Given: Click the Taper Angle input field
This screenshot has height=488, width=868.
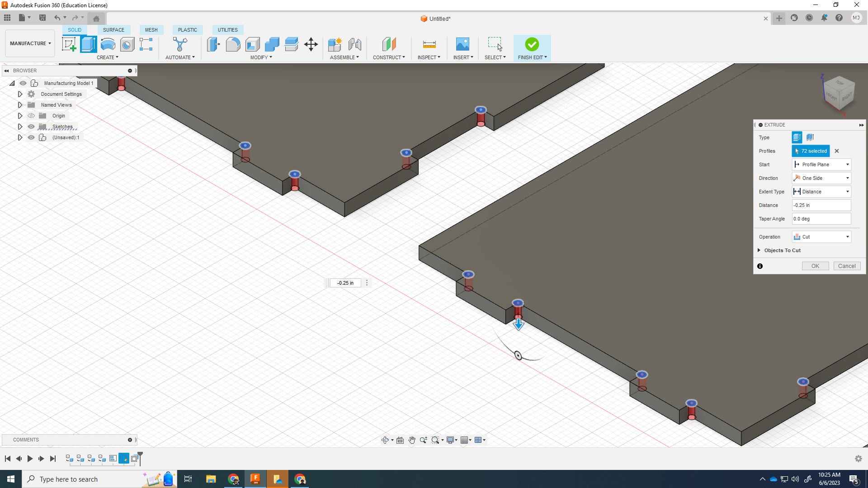Looking at the screenshot, I should [821, 219].
